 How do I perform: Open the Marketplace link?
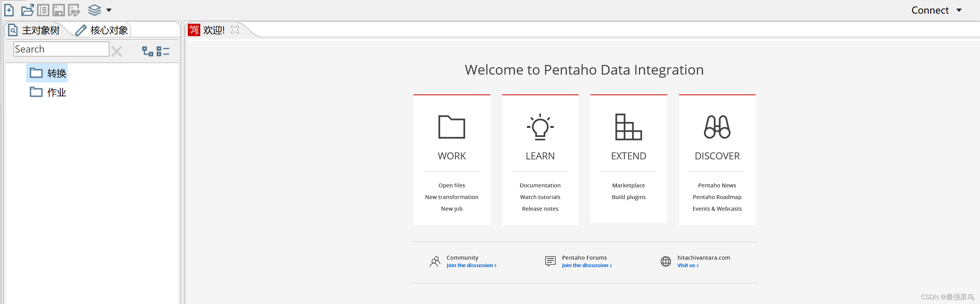[628, 185]
